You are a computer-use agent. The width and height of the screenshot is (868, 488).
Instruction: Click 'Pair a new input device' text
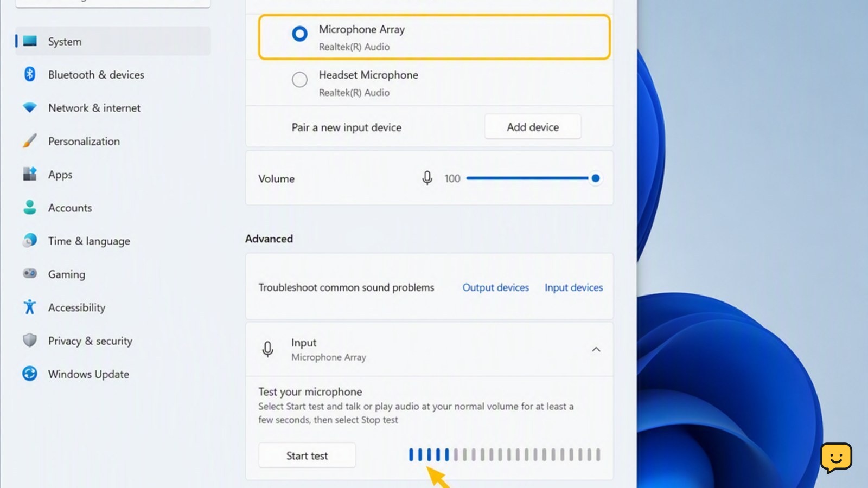click(x=347, y=127)
